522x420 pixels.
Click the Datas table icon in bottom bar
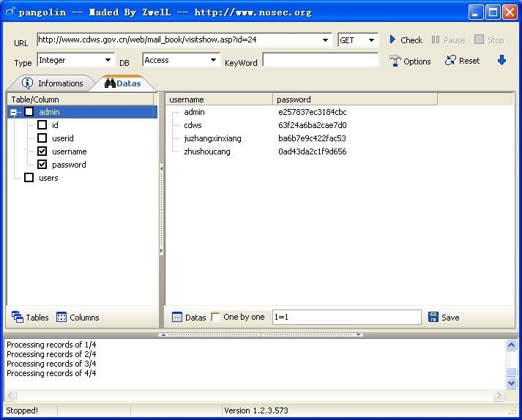[176, 317]
